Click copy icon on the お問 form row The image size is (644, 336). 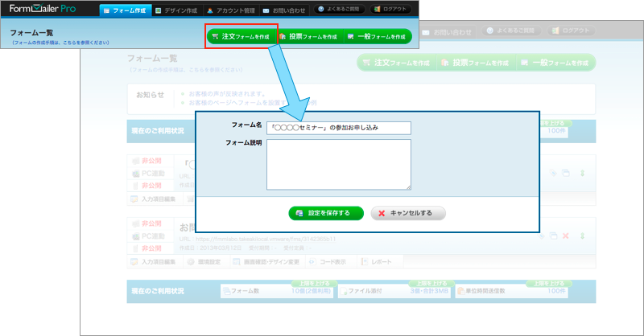point(554,236)
